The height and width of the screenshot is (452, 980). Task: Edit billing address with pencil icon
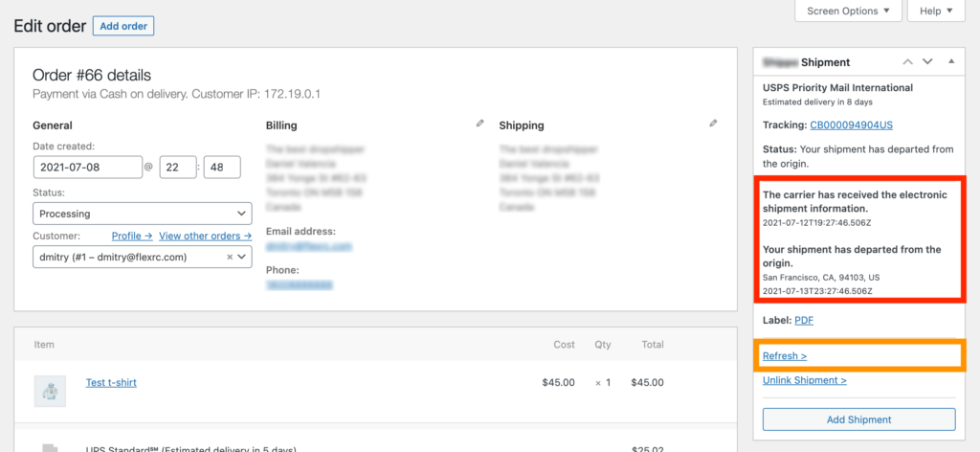tap(480, 124)
